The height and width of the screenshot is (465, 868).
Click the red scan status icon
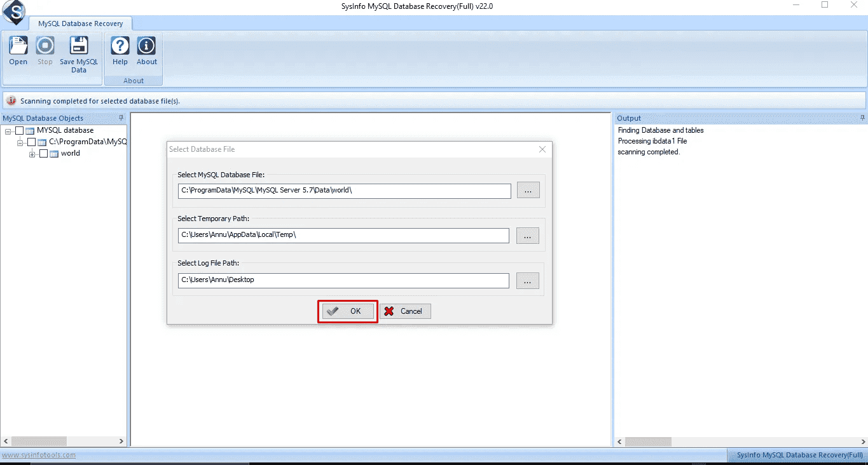click(11, 100)
